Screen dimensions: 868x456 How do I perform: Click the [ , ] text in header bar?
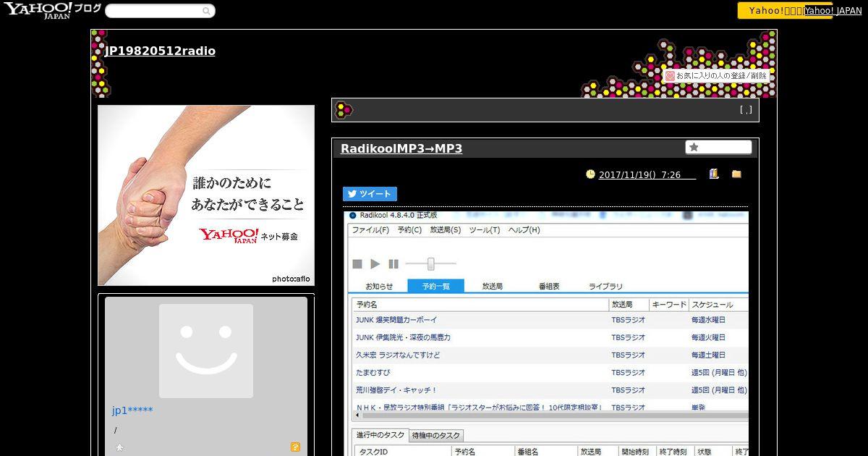[746, 110]
